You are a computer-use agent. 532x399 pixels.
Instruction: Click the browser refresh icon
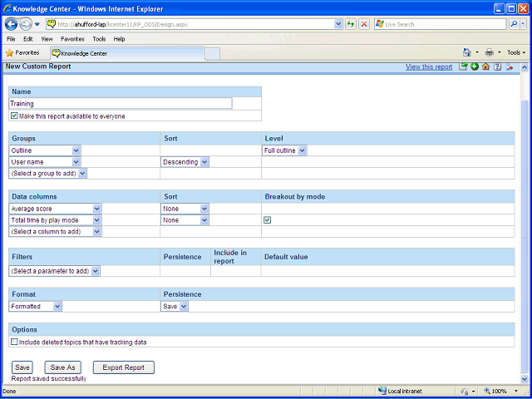(x=351, y=24)
